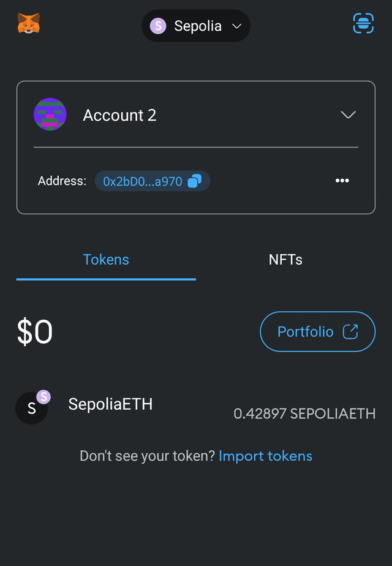This screenshot has width=392, height=566.
Task: Click the 0.42897 SEPOLIAETH balance
Action: coord(304,413)
